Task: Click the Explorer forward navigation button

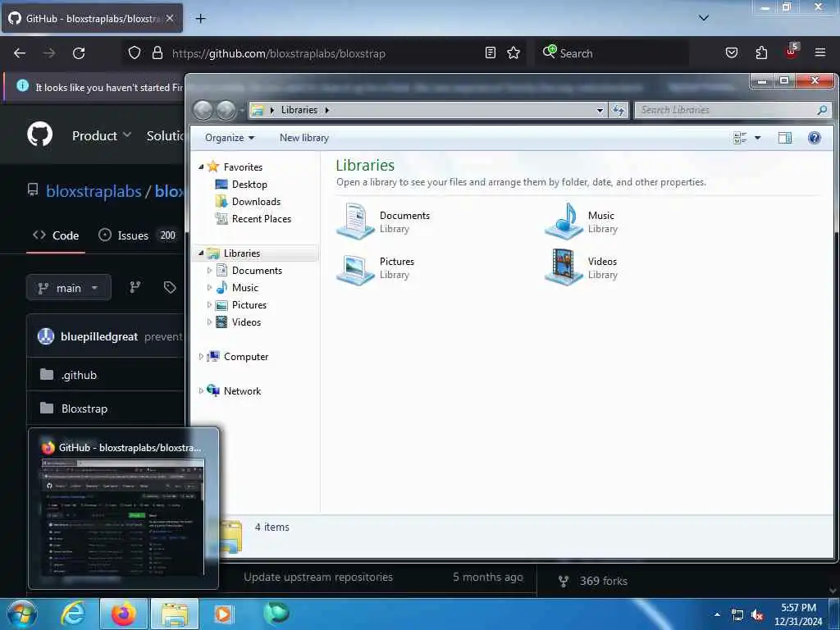Action: 226,110
